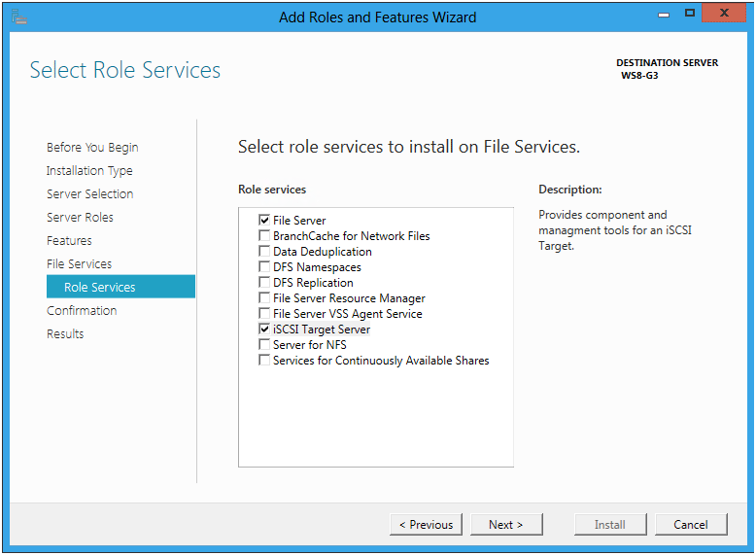Select File Server Resource Manager checkbox

coord(264,297)
